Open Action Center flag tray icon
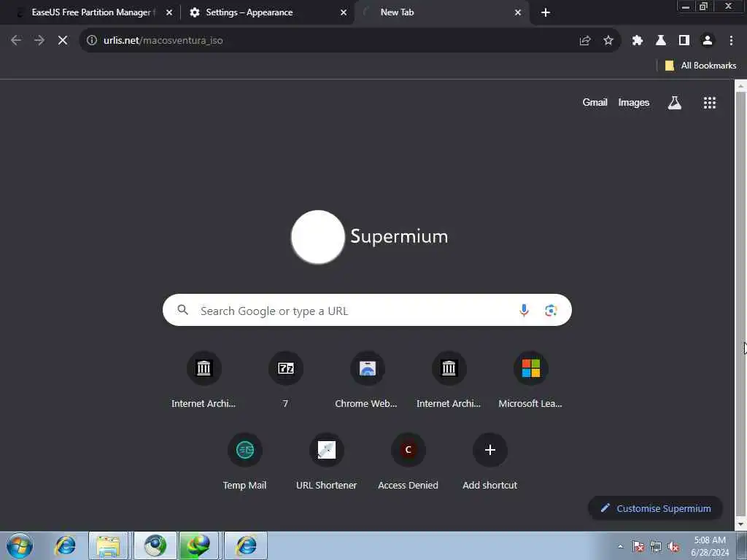The image size is (747, 560). pos(638,546)
